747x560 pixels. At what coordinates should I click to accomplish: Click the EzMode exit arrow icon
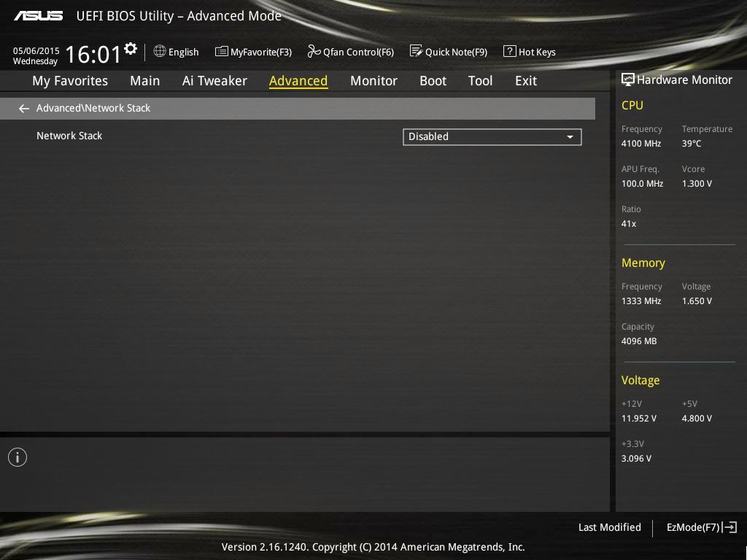(729, 527)
